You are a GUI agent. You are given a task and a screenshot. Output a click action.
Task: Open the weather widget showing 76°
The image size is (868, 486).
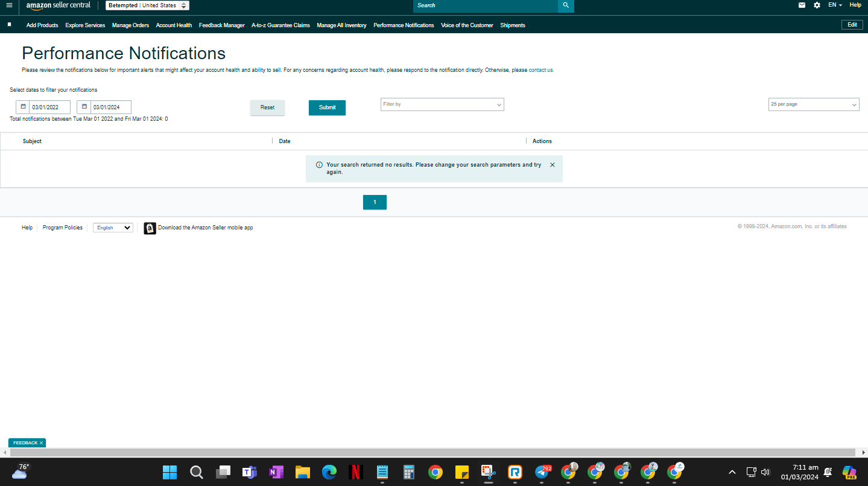(x=21, y=471)
